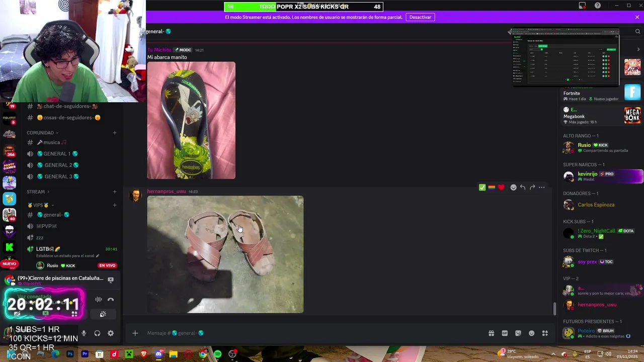The image size is (644, 362).
Task: Click the plus attach button beside message box
Action: [x=135, y=333]
